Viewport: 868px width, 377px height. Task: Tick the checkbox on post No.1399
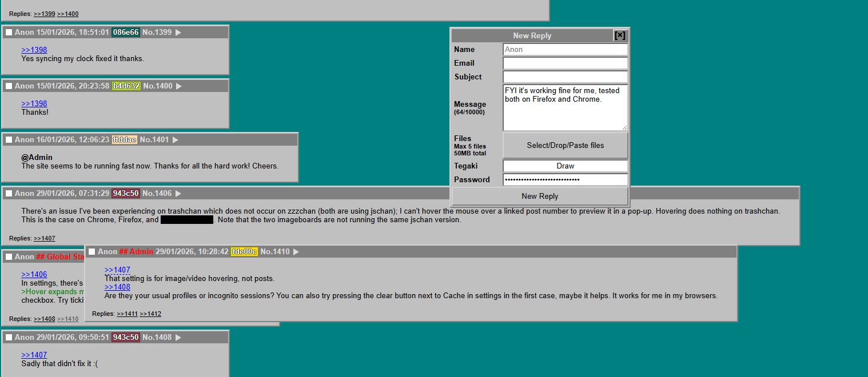[9, 33]
